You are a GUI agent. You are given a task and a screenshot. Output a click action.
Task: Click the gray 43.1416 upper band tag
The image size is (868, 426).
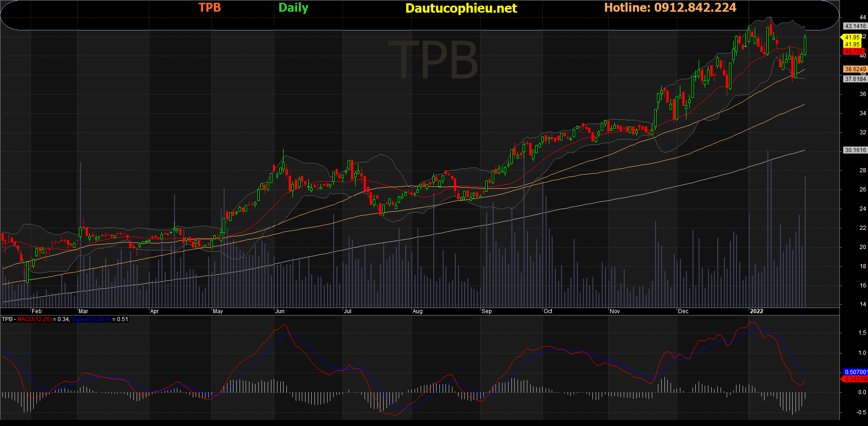click(x=855, y=26)
